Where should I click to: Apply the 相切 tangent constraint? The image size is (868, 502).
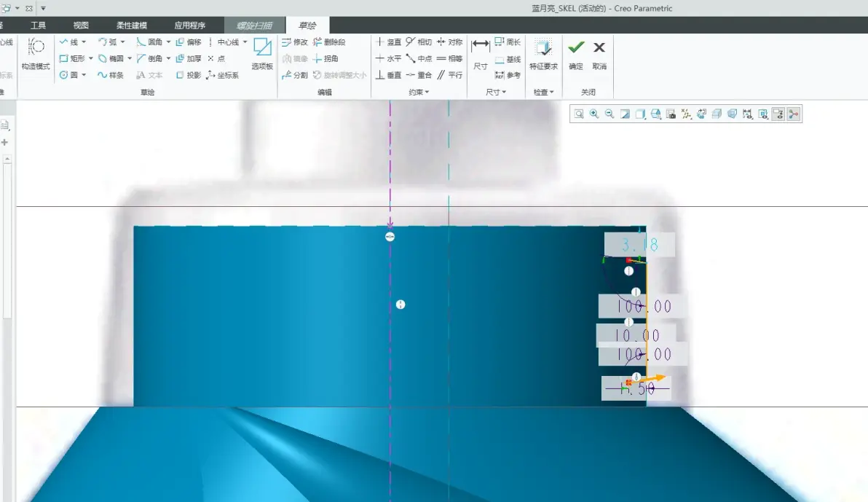coord(419,42)
